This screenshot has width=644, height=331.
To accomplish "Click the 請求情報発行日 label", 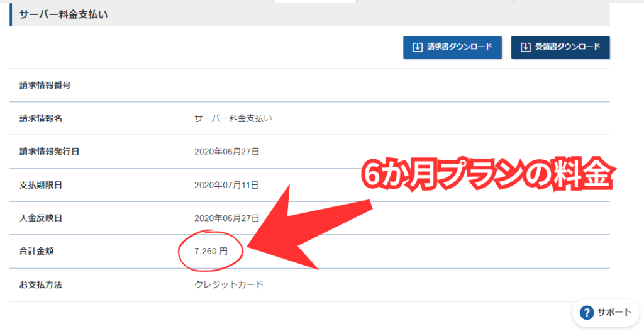I will tap(49, 152).
